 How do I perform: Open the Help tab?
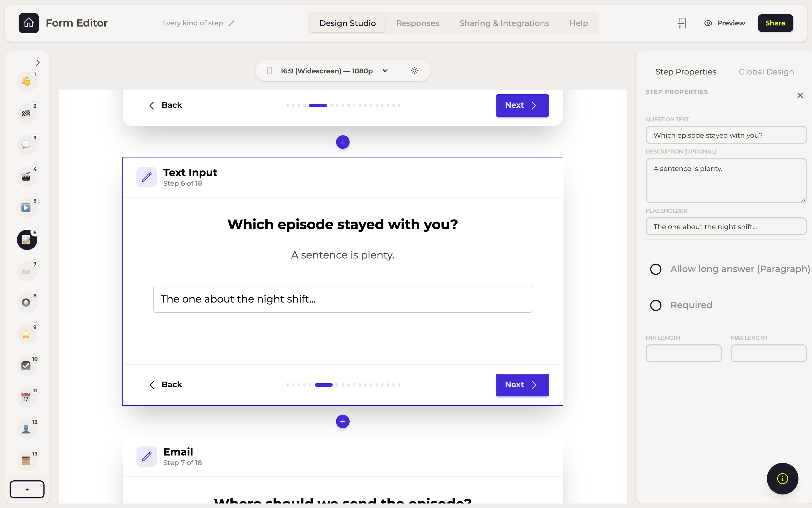click(579, 23)
